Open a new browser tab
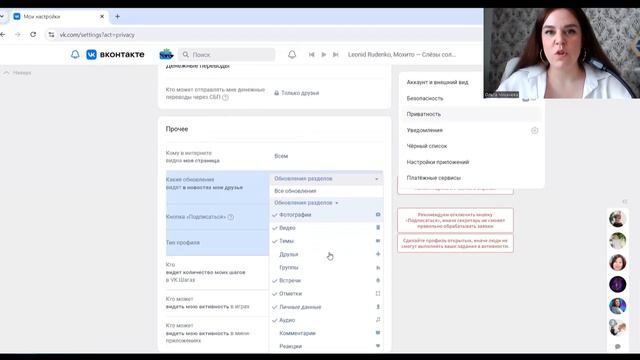 point(118,17)
